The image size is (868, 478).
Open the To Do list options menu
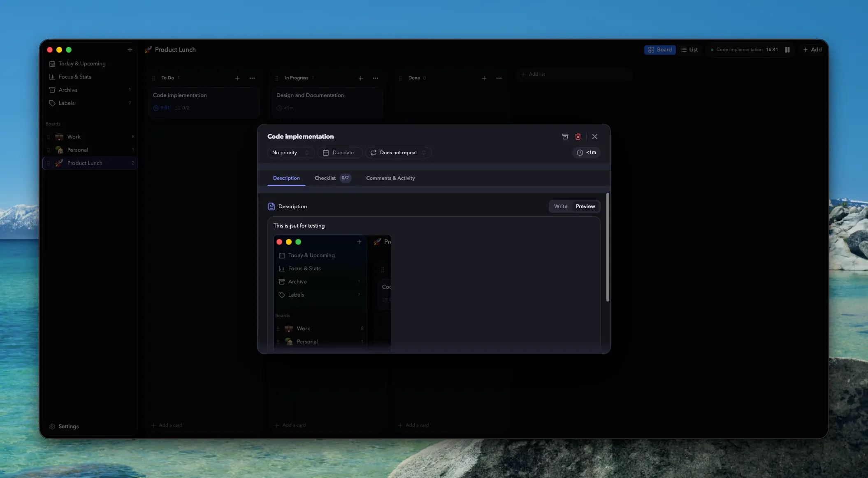252,78
